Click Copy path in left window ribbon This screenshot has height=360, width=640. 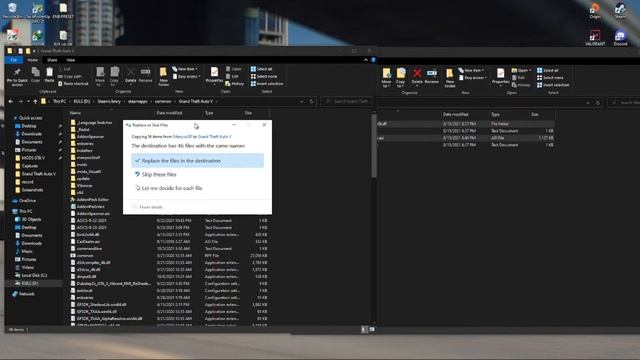[x=70, y=76]
